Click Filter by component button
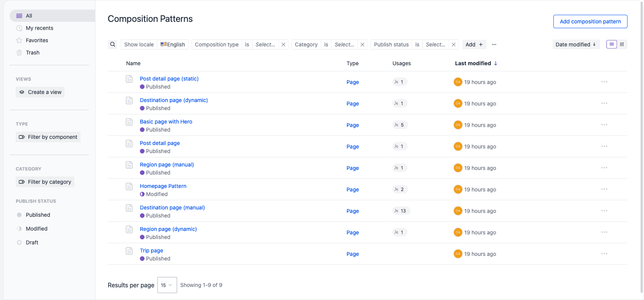 48,137
